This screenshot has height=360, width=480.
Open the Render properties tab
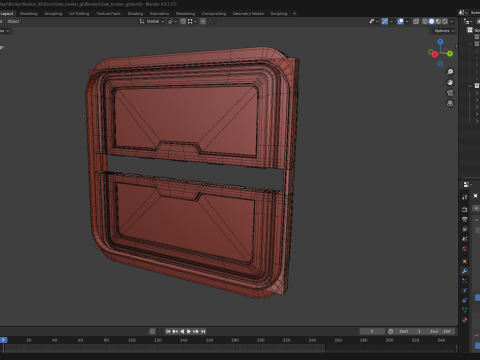point(465,209)
